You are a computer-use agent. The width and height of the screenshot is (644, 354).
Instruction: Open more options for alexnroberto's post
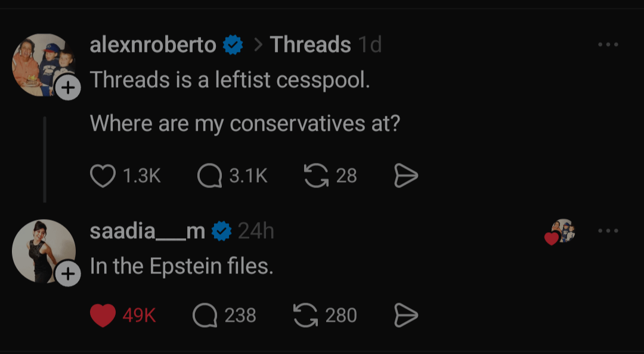click(608, 45)
